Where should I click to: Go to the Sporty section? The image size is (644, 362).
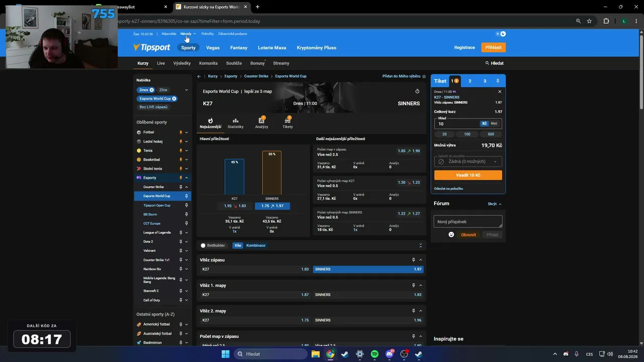click(x=188, y=48)
